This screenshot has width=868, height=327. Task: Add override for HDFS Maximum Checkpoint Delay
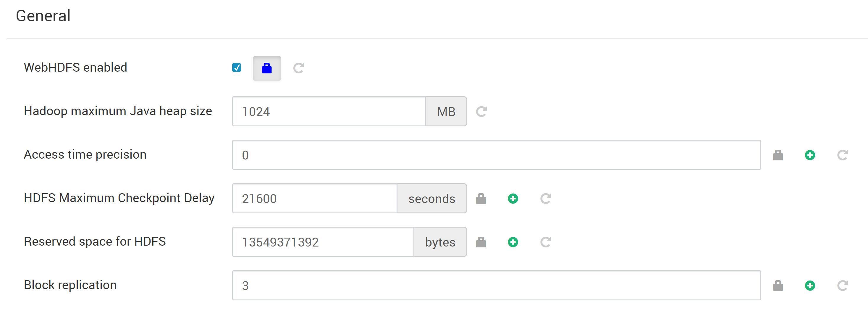pyautogui.click(x=513, y=199)
